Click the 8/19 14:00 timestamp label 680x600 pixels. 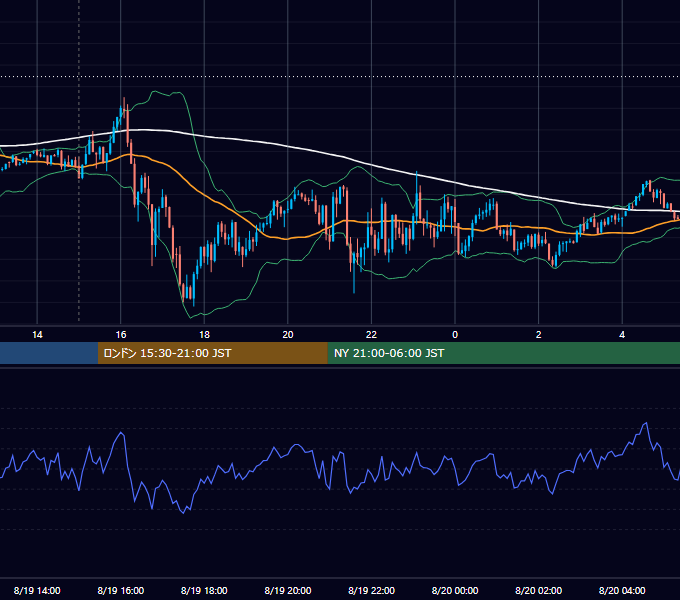37,590
